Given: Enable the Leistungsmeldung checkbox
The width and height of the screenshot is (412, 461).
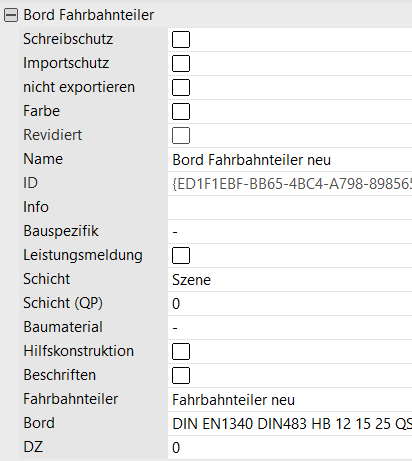Looking at the screenshot, I should coord(181,255).
